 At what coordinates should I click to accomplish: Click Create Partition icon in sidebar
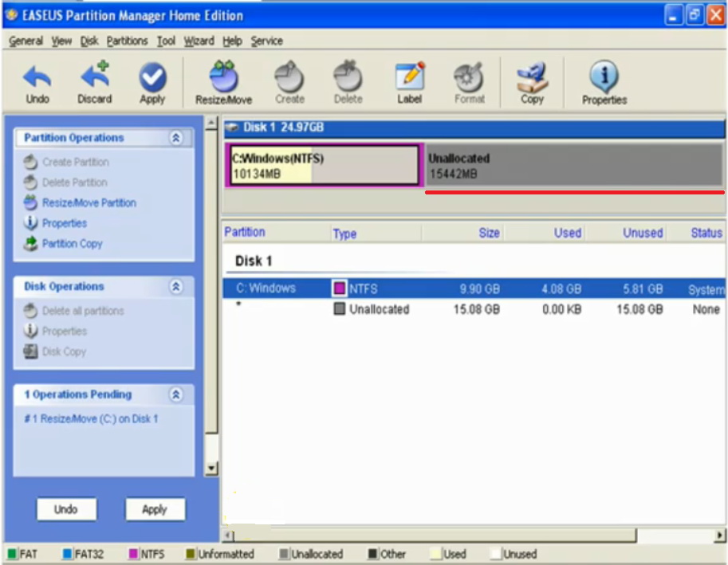(30, 162)
